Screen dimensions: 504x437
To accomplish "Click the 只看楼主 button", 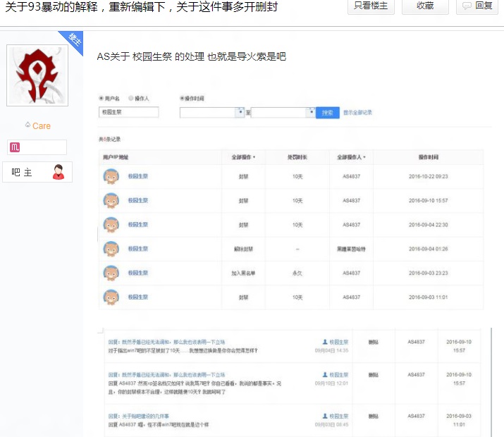I will click(371, 6).
